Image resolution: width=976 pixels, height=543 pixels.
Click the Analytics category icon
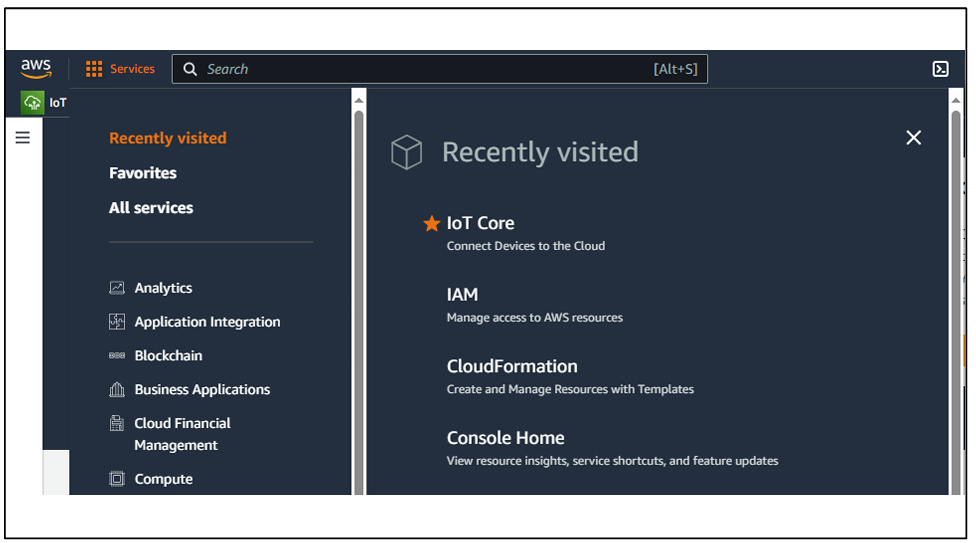click(x=117, y=288)
